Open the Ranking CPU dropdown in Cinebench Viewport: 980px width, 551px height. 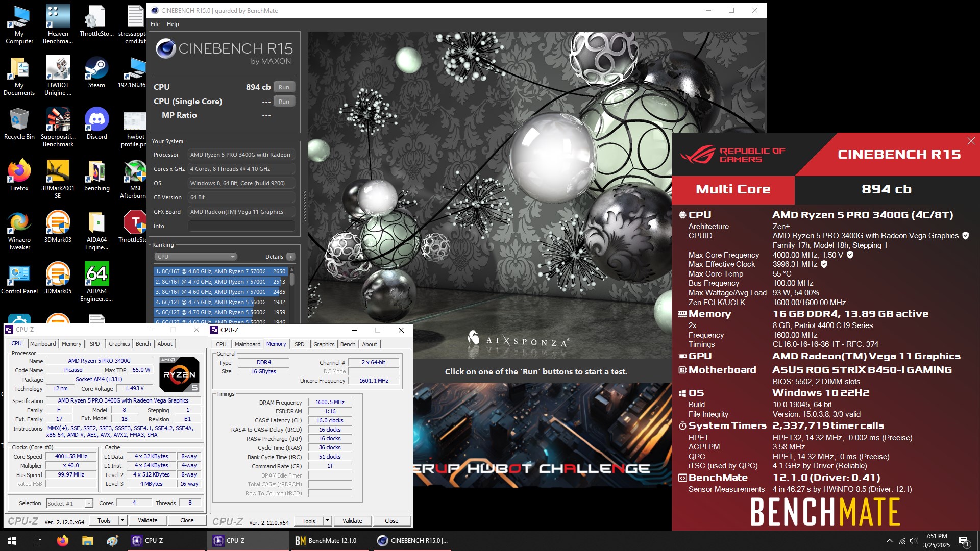pos(195,257)
